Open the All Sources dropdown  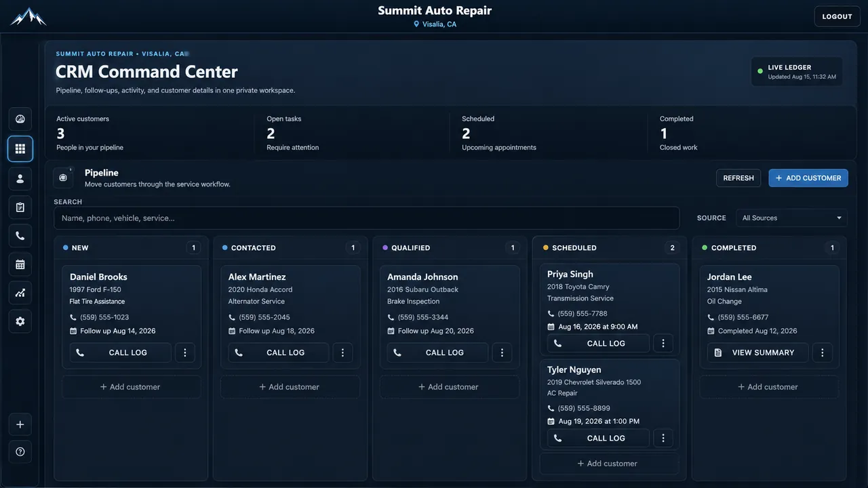point(791,218)
